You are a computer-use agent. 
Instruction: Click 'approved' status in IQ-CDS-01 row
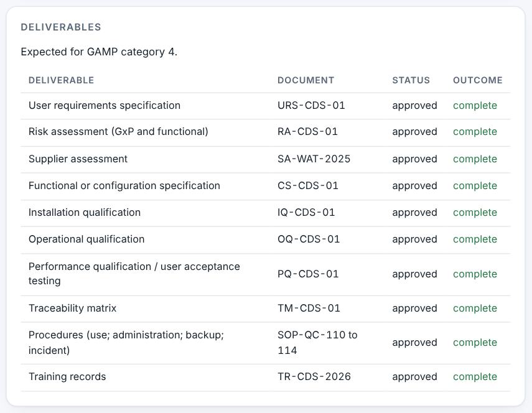click(414, 213)
